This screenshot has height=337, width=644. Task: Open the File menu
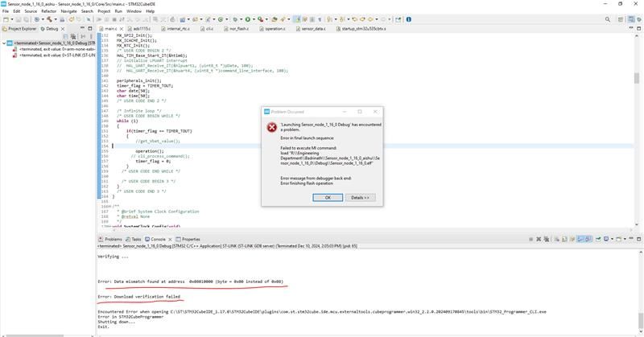[6, 11]
